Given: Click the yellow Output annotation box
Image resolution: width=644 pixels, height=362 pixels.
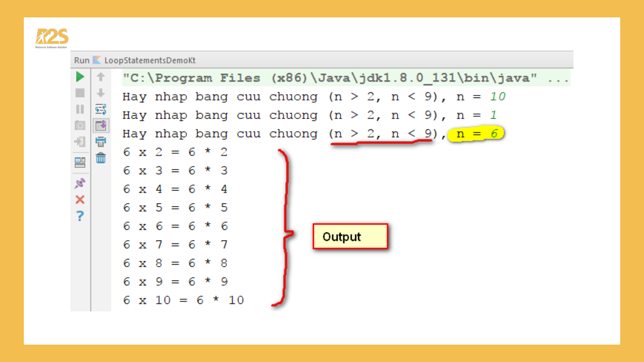Looking at the screenshot, I should [350, 237].
